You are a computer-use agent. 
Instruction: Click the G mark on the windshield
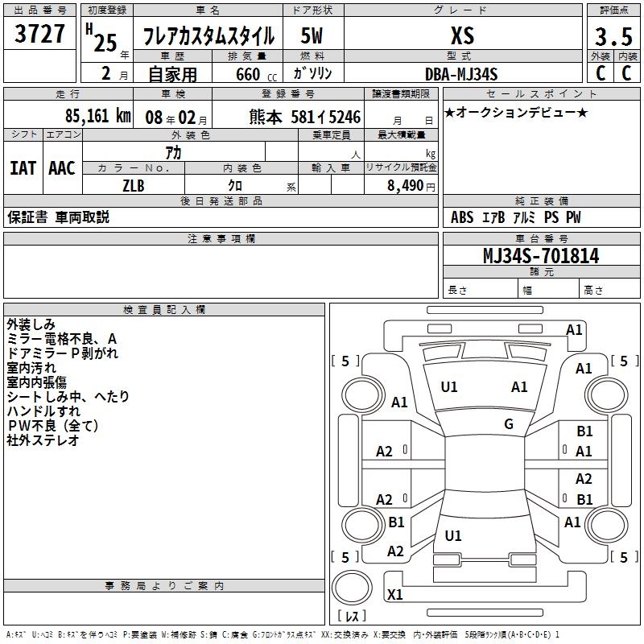pos(509,424)
